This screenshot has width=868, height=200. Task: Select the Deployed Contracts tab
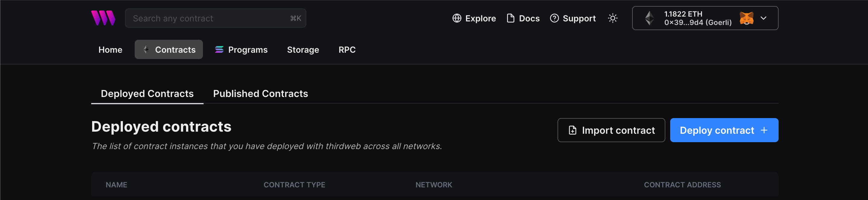click(147, 93)
